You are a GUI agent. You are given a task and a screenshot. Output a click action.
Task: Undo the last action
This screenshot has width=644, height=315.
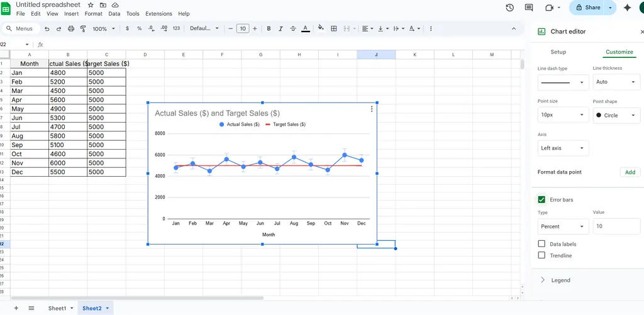[47, 28]
